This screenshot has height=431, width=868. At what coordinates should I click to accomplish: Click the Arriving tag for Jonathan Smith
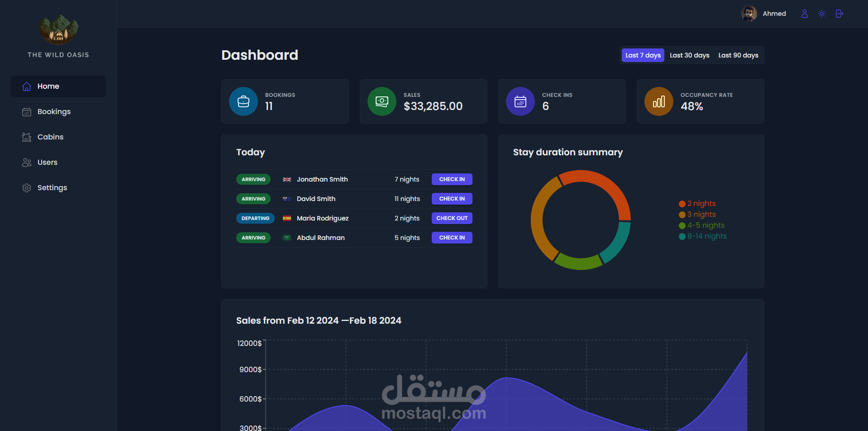[253, 180]
